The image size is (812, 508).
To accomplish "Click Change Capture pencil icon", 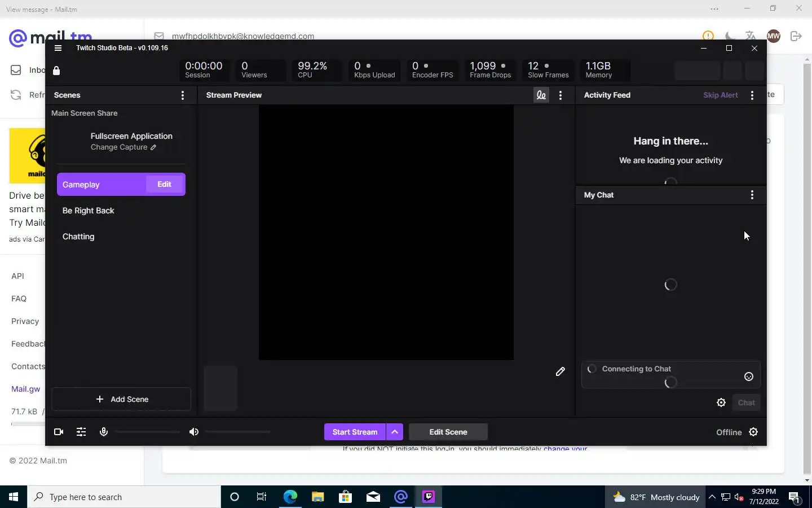I will click(153, 147).
